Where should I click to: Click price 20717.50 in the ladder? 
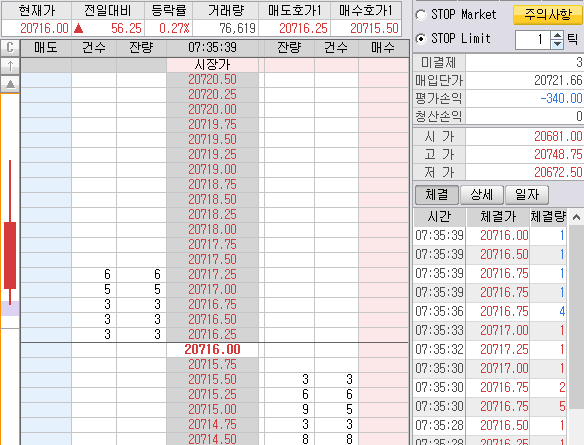tap(212, 260)
